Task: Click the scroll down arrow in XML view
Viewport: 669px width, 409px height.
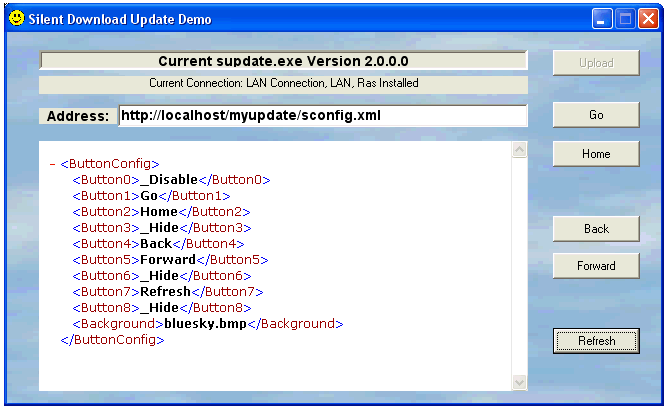Action: point(519,382)
